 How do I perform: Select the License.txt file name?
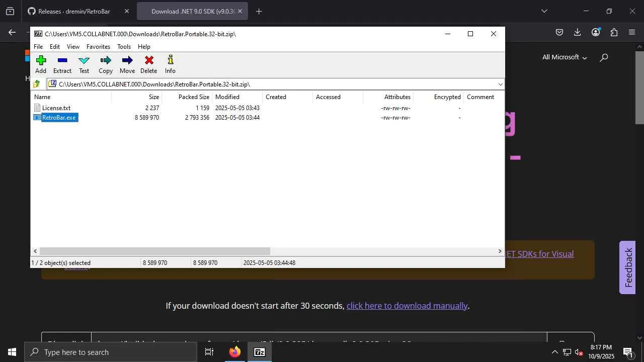tap(56, 108)
